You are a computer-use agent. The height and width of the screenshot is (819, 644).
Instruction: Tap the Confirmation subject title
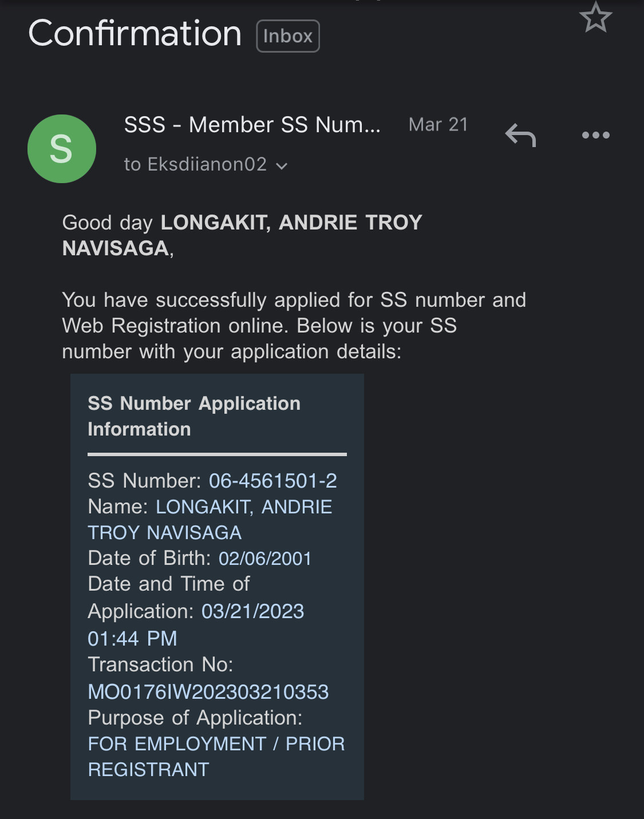(x=135, y=33)
